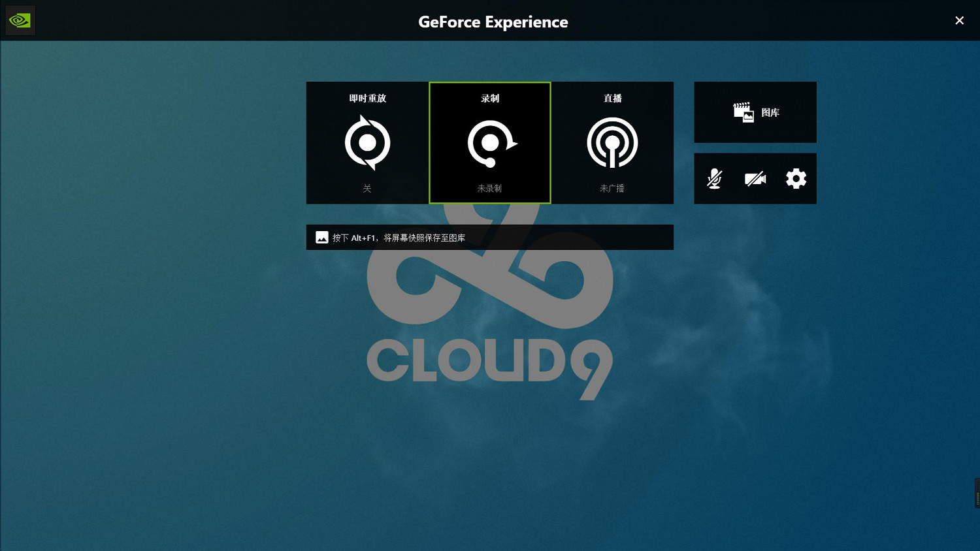Click the picture icon in screenshot hint bar
The image size is (980, 551).
pyautogui.click(x=322, y=238)
